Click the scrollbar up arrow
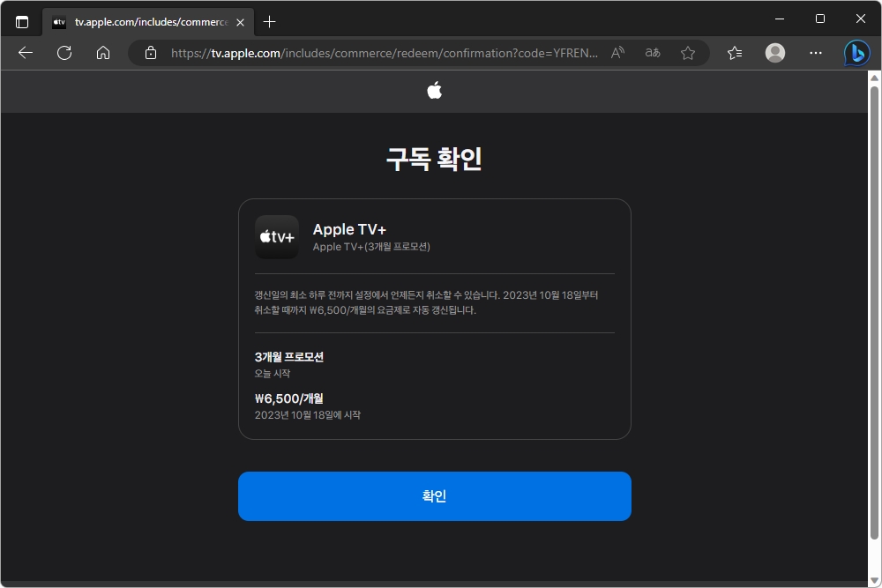The height and width of the screenshot is (588, 882). [874, 78]
